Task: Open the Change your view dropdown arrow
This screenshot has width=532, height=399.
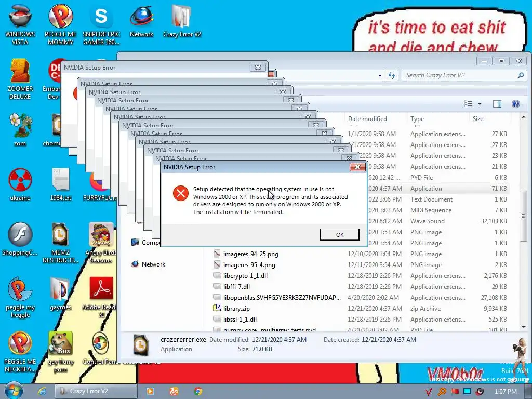Action: tap(480, 104)
